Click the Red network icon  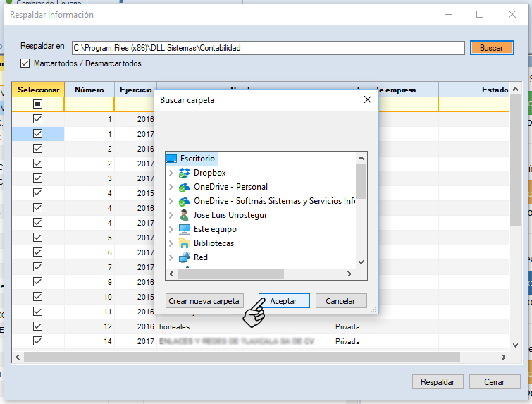pyautogui.click(x=185, y=257)
